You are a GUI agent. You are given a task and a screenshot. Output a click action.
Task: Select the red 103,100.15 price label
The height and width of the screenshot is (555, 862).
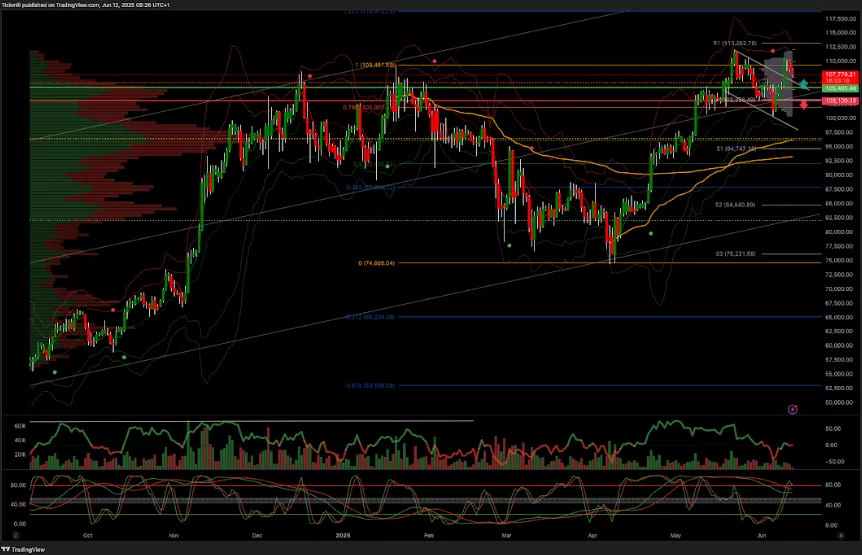(x=838, y=102)
